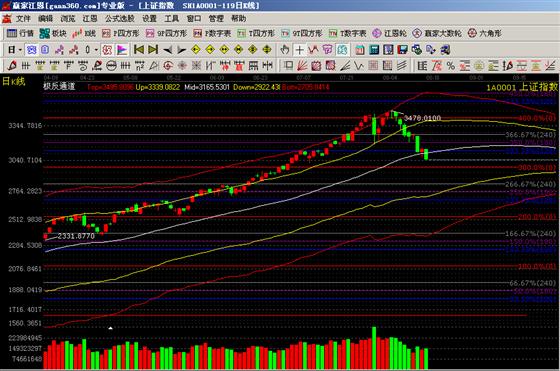Open the 板块 sector view
Image resolution: width=560 pixels, height=371 pixels.
[x=53, y=34]
